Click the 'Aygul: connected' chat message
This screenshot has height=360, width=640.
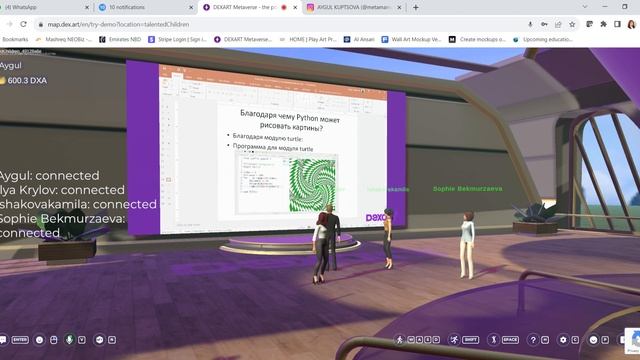(49, 176)
